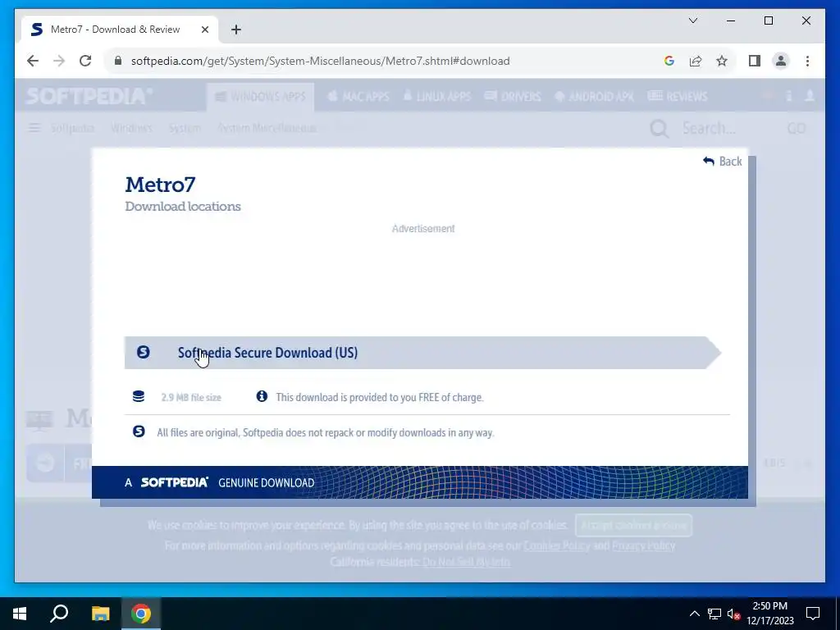Open the notification center icon
Image resolution: width=840 pixels, height=630 pixels.
coord(813,614)
